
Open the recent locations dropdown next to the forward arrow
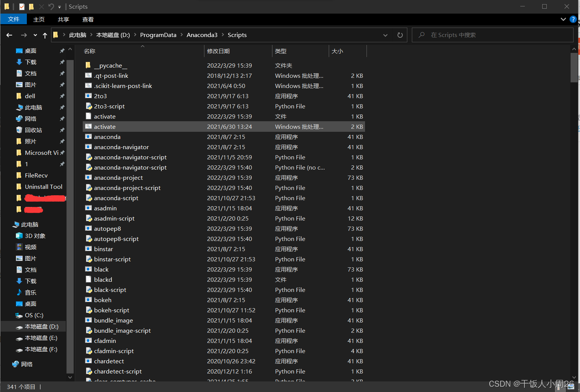35,35
